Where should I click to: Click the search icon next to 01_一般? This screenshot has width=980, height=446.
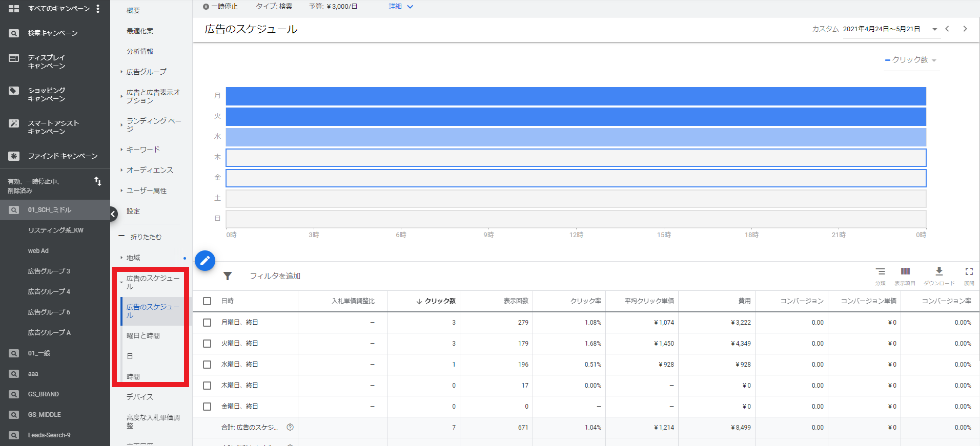point(14,353)
